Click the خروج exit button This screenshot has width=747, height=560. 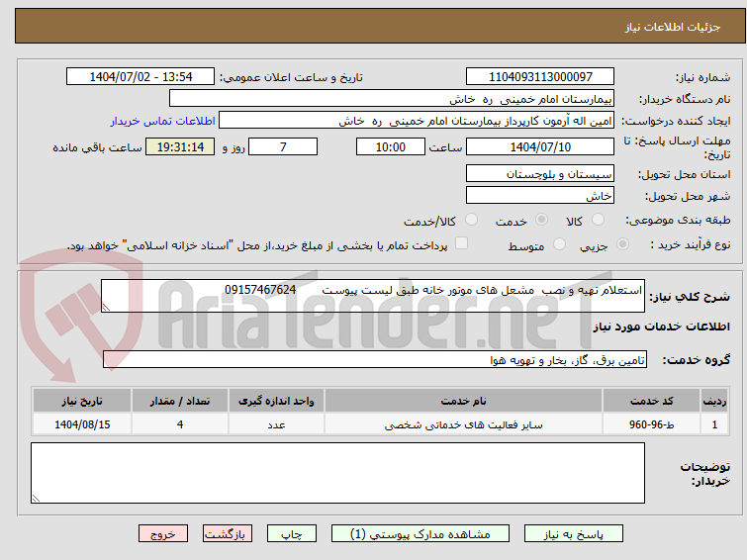(163, 534)
